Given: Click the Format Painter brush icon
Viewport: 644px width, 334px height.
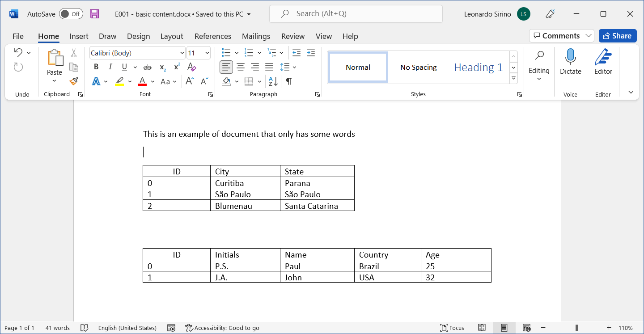Looking at the screenshot, I should [74, 81].
